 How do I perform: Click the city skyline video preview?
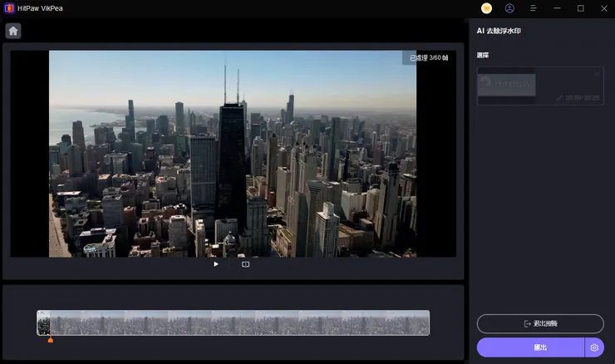click(233, 154)
